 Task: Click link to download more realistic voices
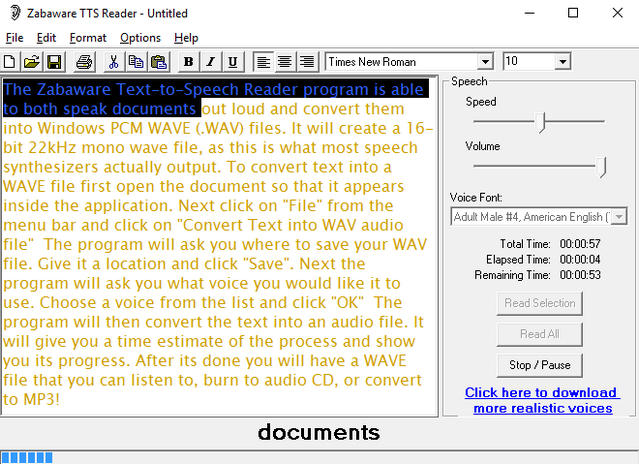(x=542, y=400)
